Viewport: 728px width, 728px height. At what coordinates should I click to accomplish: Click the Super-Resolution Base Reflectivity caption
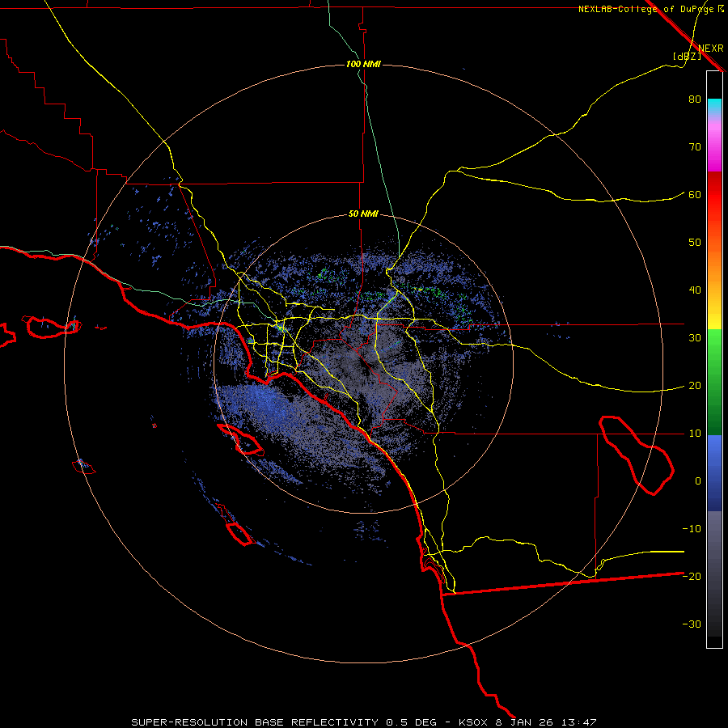pyautogui.click(x=363, y=722)
